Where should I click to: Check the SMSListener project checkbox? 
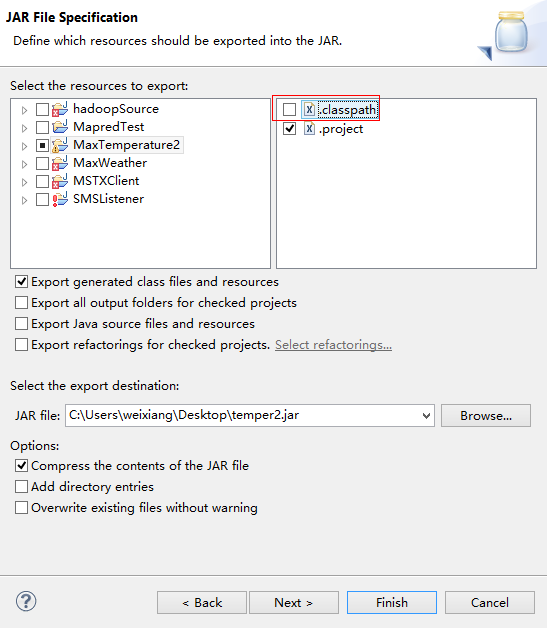click(42, 199)
